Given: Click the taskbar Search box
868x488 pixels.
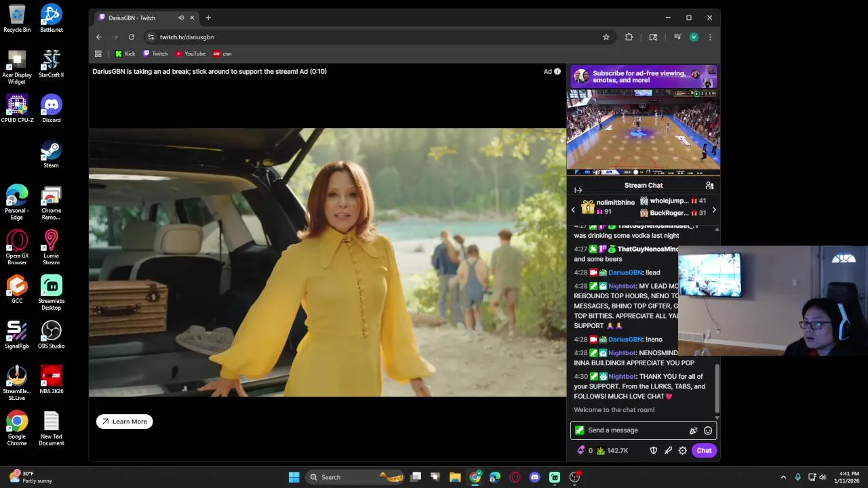Looking at the screenshot, I should (355, 477).
